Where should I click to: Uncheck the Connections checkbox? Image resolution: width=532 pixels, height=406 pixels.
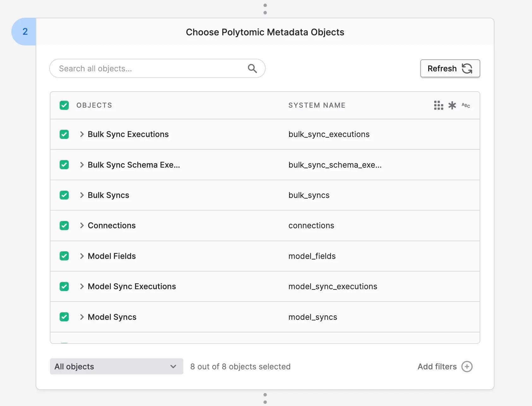tap(64, 226)
